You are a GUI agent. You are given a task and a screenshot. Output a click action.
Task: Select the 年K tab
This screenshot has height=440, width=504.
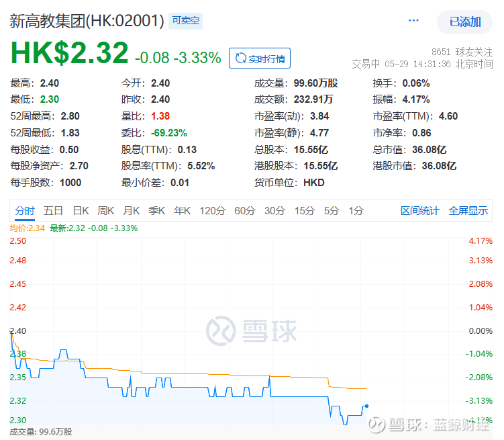click(x=183, y=211)
